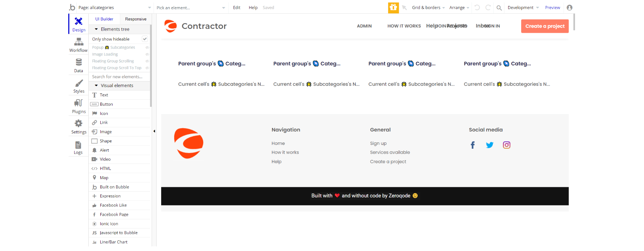Click the Twitter icon in footer
The image size is (644, 251).
tap(490, 145)
